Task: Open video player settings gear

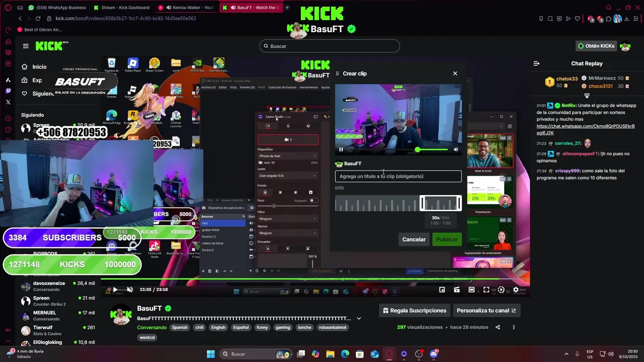Action: click(516, 290)
